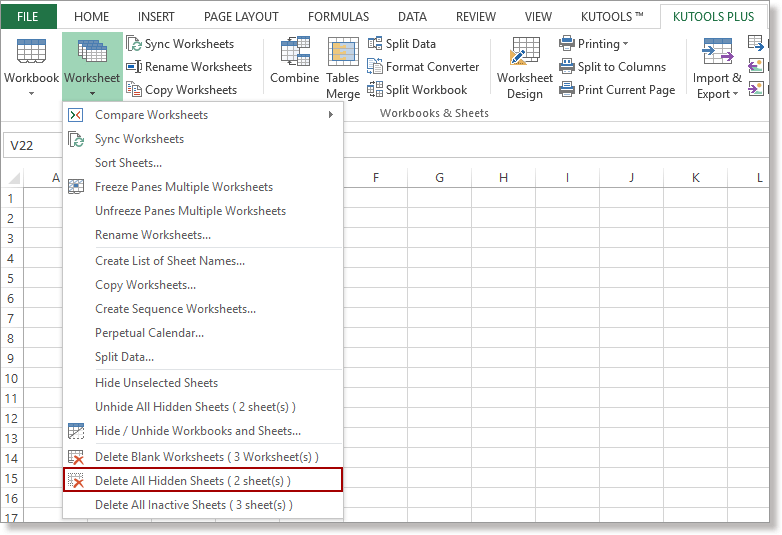Open Worksheet Design
The image size is (782, 535).
click(x=525, y=68)
